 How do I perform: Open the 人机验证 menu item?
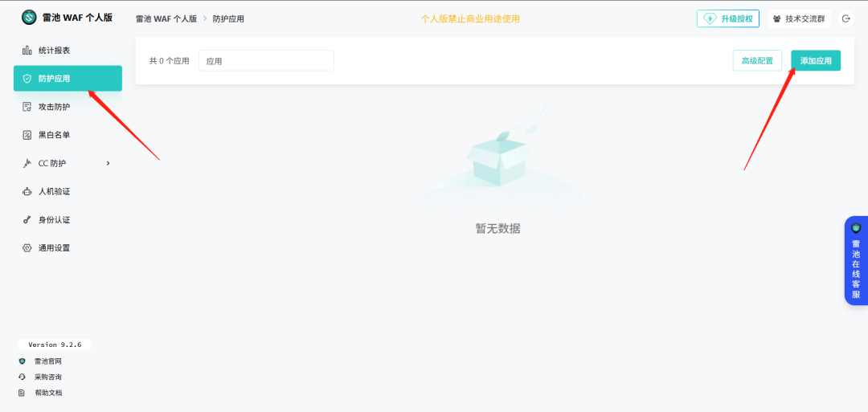68,191
